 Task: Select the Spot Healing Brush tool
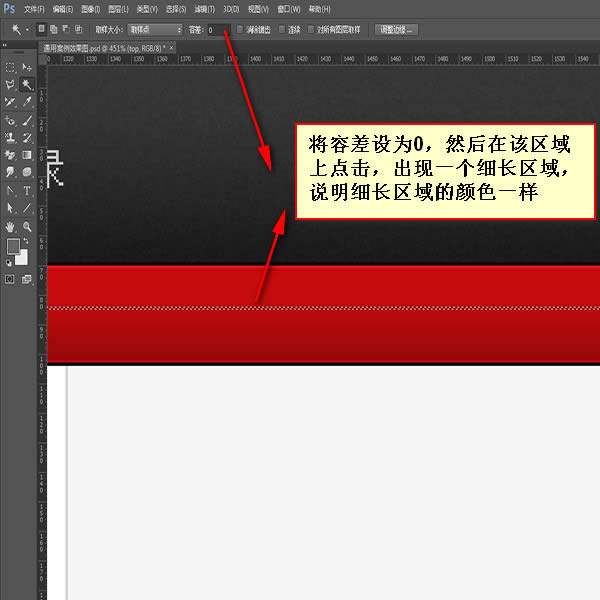tap(10, 121)
